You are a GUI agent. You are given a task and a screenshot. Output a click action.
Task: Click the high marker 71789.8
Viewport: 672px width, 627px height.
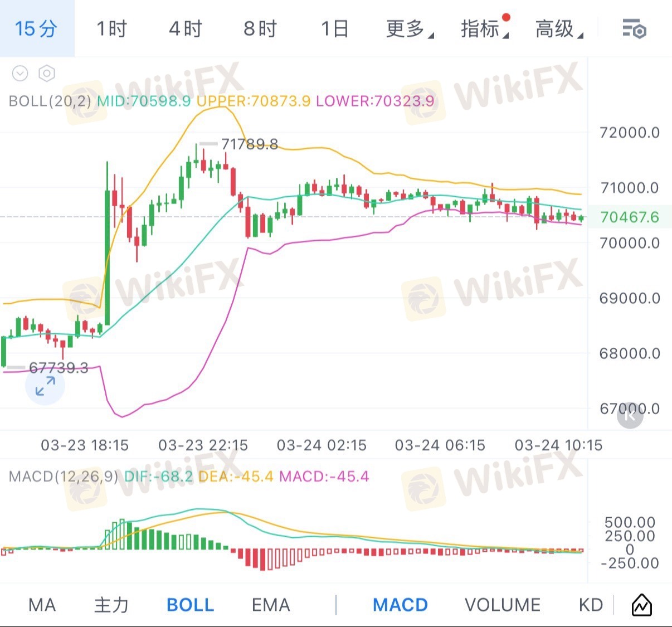(249, 144)
